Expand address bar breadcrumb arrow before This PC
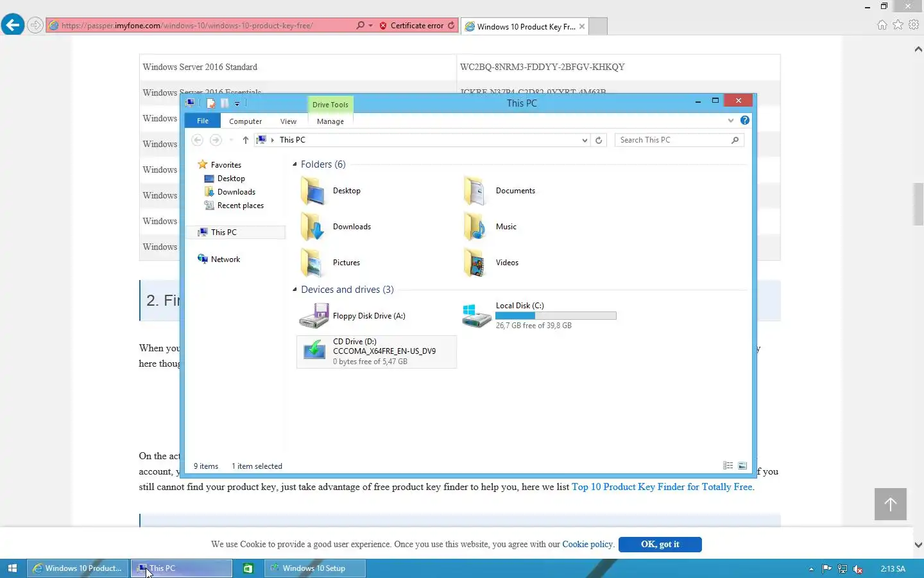924x578 pixels. (x=273, y=140)
